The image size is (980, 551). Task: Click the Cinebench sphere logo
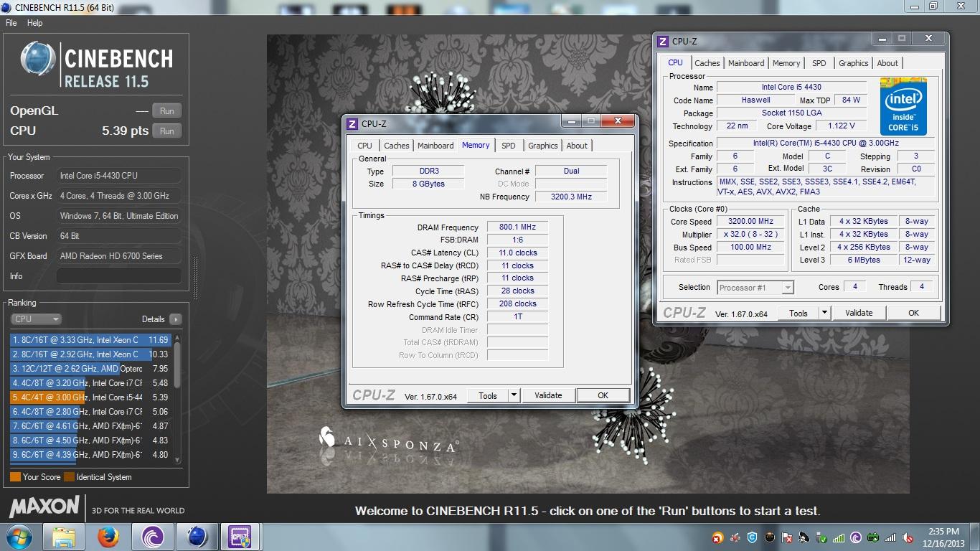39,60
